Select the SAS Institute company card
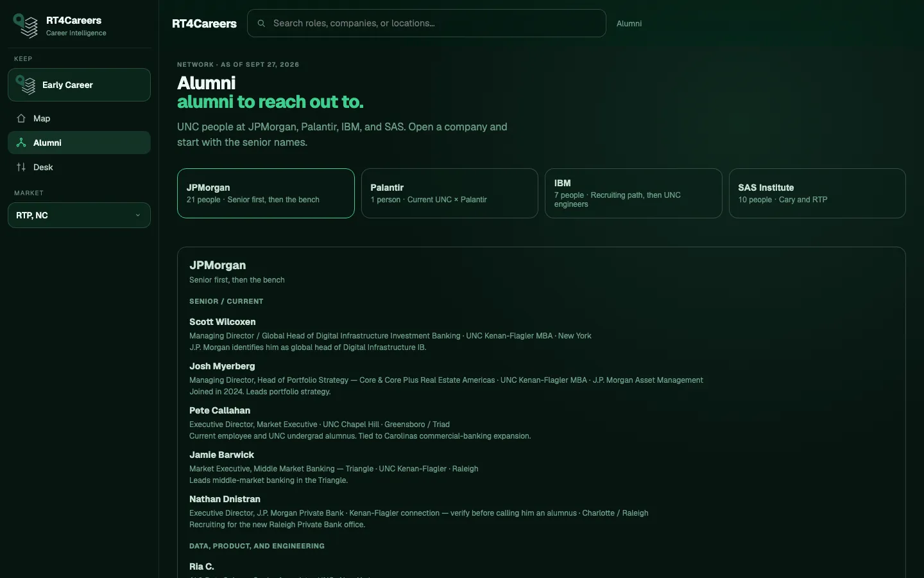 817,193
